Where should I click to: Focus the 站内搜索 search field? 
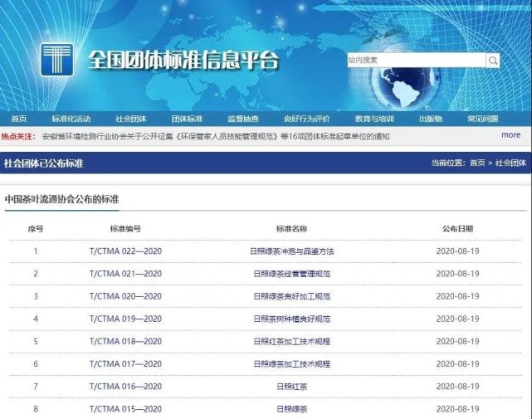coord(417,60)
